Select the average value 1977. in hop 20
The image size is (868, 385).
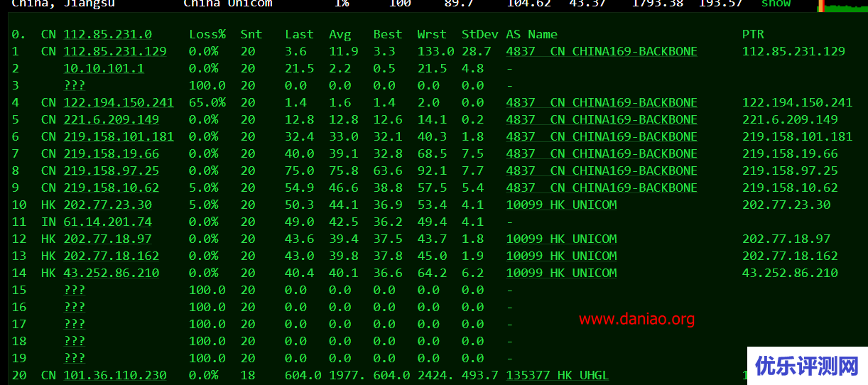coord(347,375)
